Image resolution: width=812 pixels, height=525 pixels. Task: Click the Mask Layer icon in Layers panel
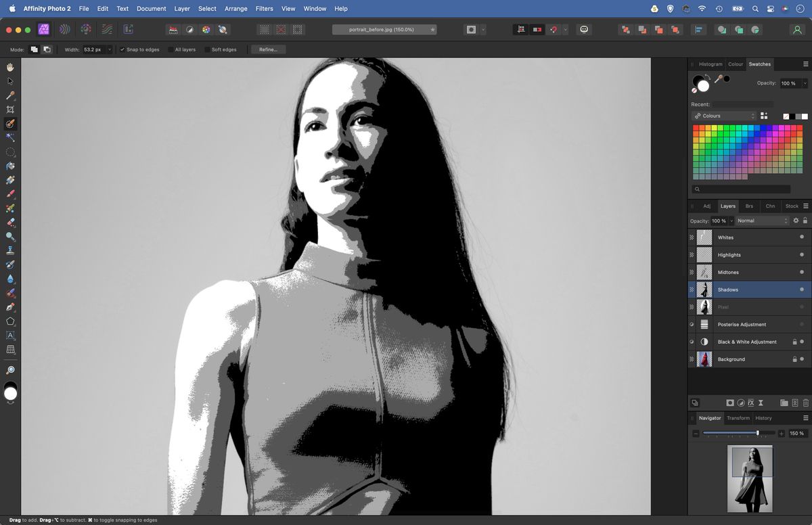click(731, 403)
